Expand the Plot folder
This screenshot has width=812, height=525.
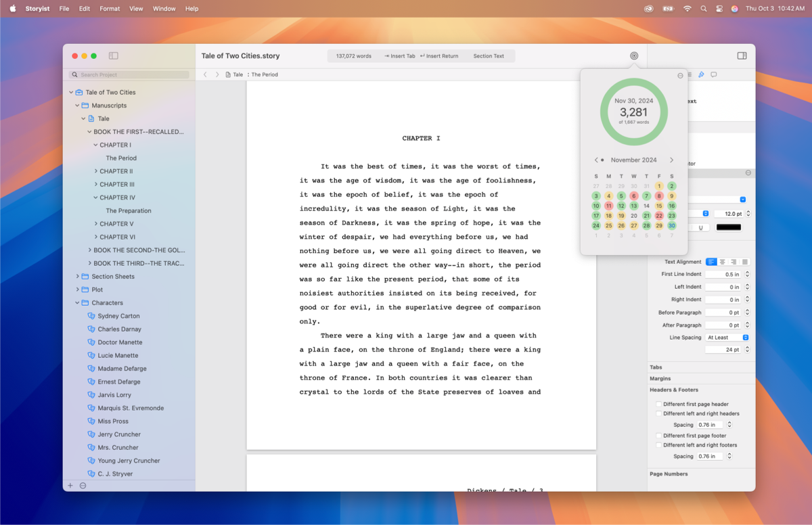pos(77,290)
